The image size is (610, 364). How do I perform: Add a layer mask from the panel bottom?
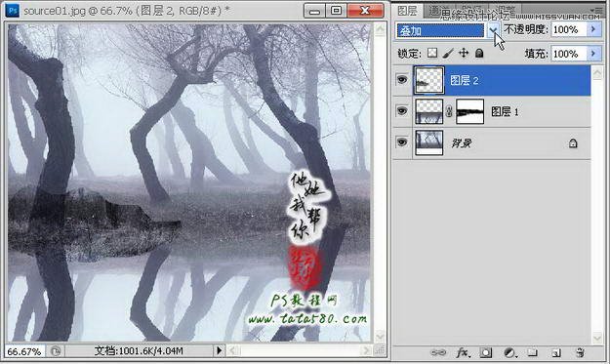pyautogui.click(x=485, y=352)
